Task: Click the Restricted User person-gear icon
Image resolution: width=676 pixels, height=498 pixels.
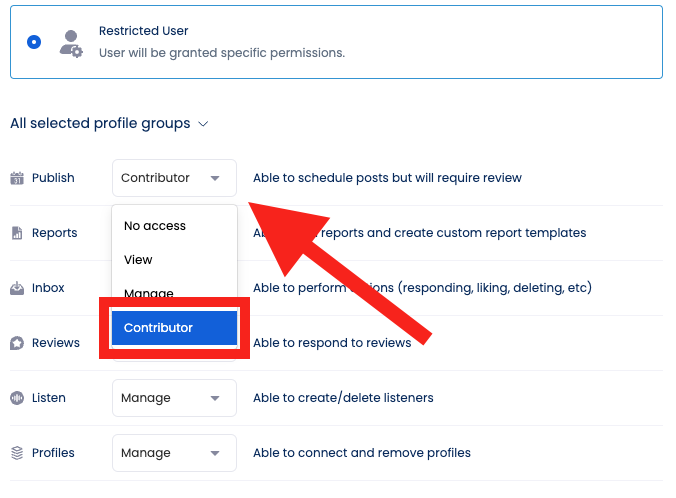Action: tap(71, 44)
